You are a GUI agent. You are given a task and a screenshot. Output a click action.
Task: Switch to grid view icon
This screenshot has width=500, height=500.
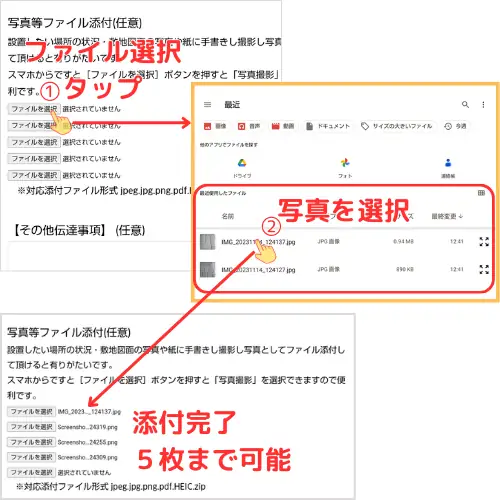481,193
